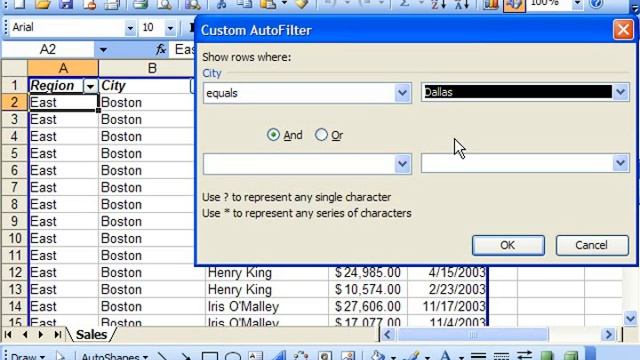Go to previous sheet tab arrow
Viewport: 640px width, 360px height.
25,335
